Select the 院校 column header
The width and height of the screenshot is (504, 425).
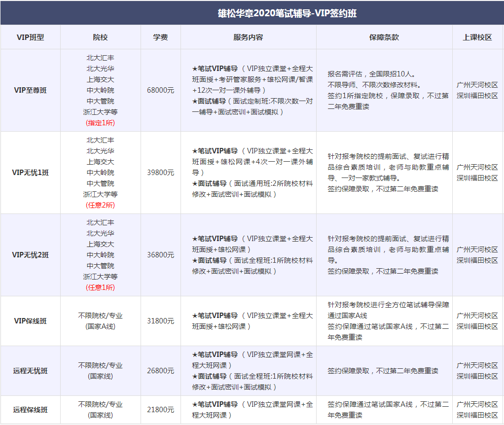101,36
